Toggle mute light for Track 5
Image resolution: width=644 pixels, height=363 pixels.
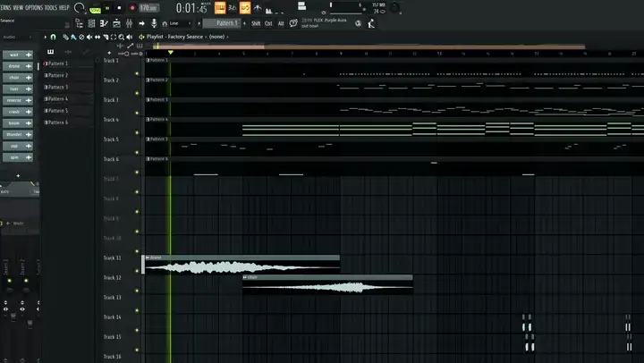[137, 152]
